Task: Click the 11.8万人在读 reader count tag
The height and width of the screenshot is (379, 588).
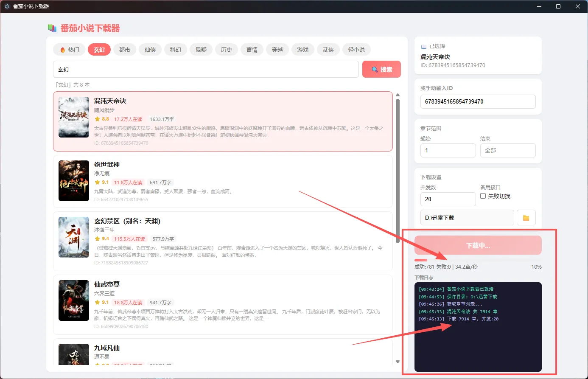Action: (128, 182)
